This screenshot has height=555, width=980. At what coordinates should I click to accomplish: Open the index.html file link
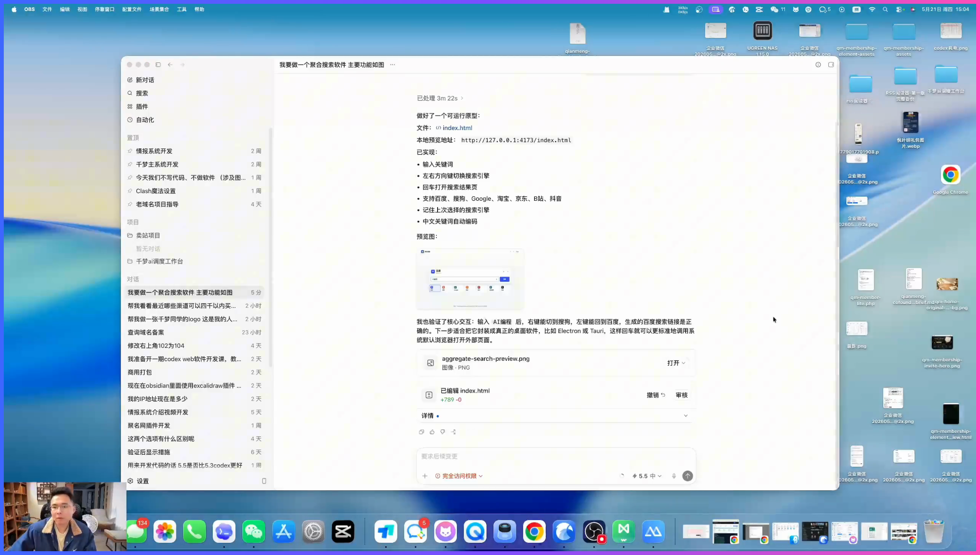454,128
